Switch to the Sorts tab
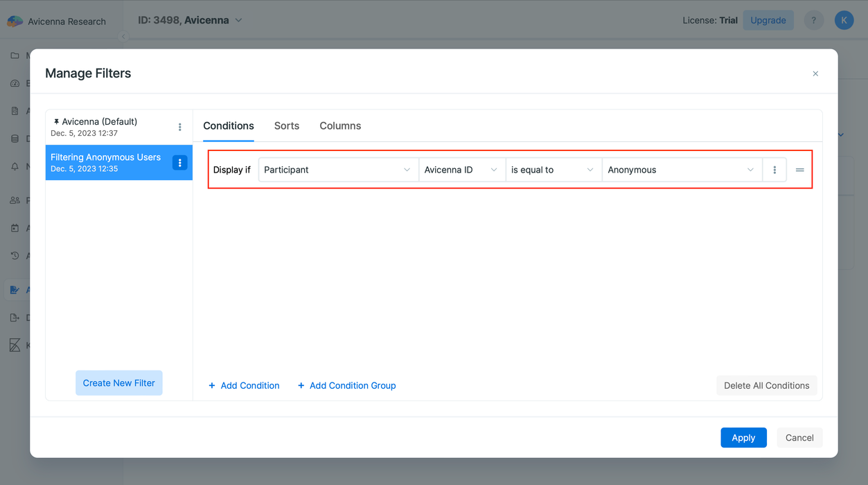Viewport: 868px width, 485px height. 286,125
